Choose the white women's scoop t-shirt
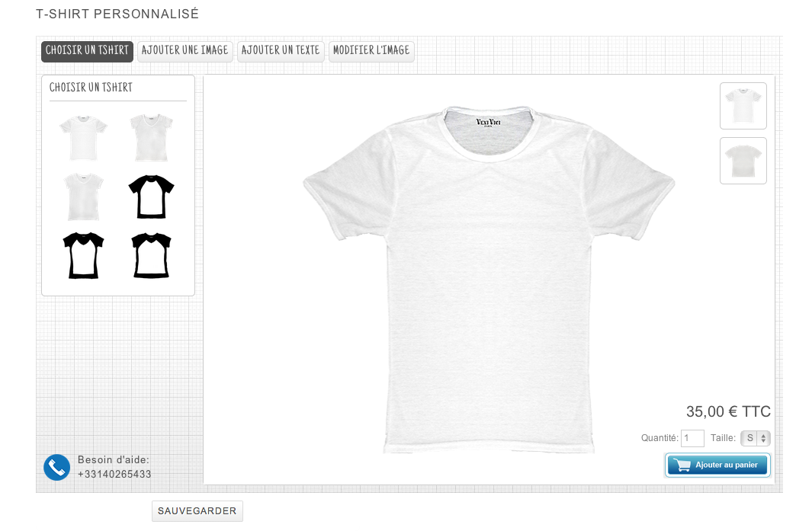 click(83, 197)
